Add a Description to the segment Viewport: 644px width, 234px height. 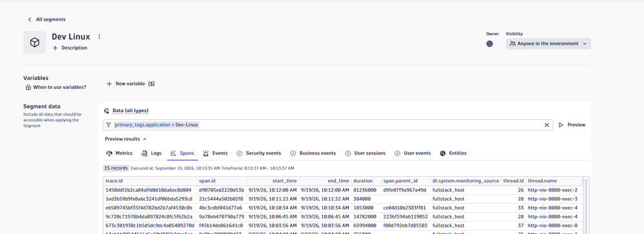click(x=70, y=48)
